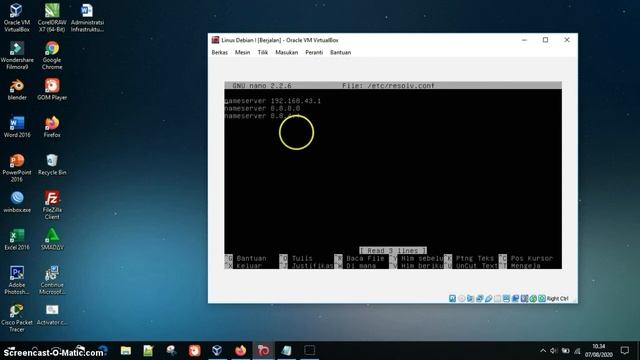
Task: Show hidden system tray icons
Action: (x=543, y=351)
